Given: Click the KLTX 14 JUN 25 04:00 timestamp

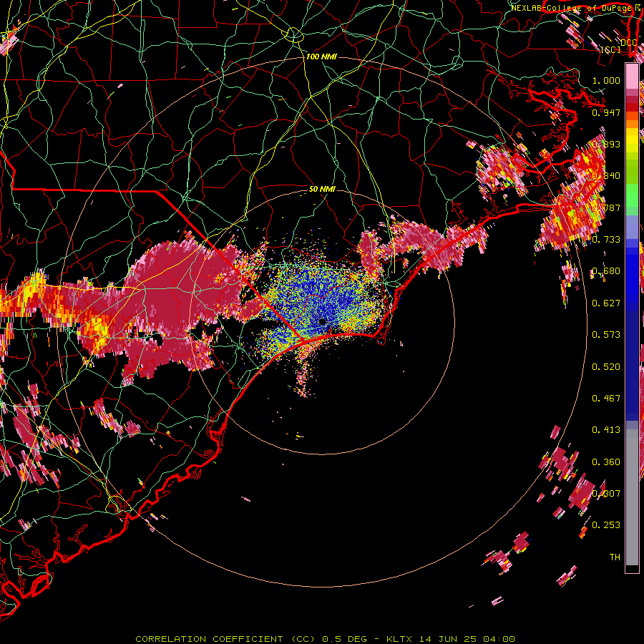Looking at the screenshot, I should pyautogui.click(x=451, y=639).
